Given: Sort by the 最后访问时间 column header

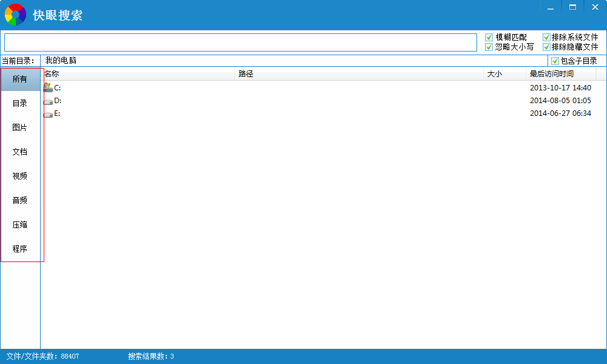Looking at the screenshot, I should pyautogui.click(x=561, y=74).
